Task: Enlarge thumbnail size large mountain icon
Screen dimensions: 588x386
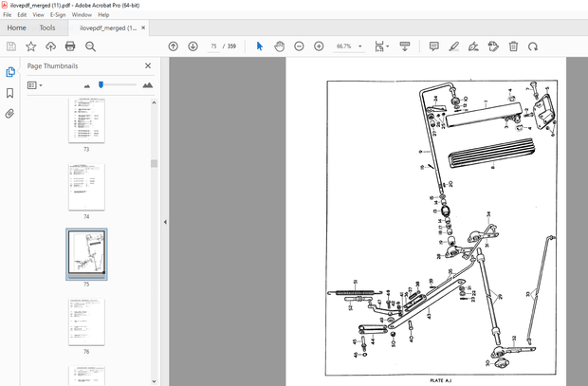Action: [x=148, y=85]
